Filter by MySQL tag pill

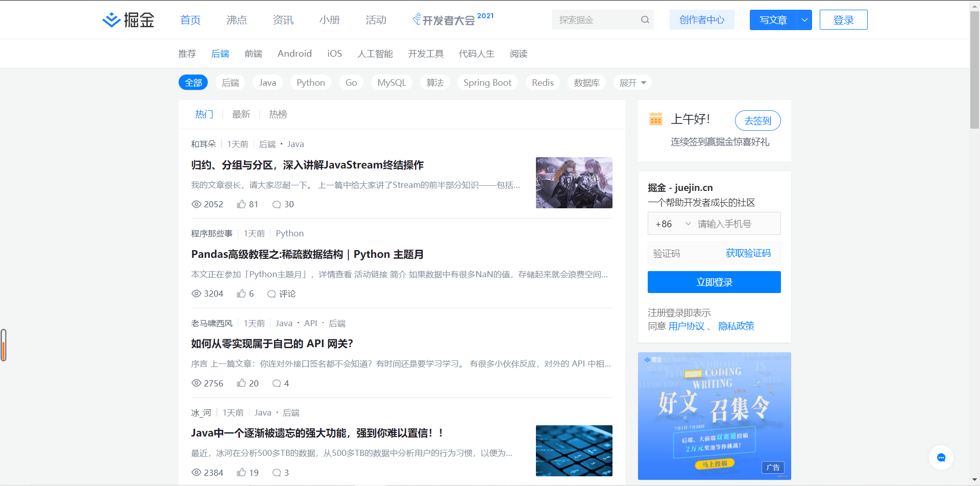pos(392,83)
